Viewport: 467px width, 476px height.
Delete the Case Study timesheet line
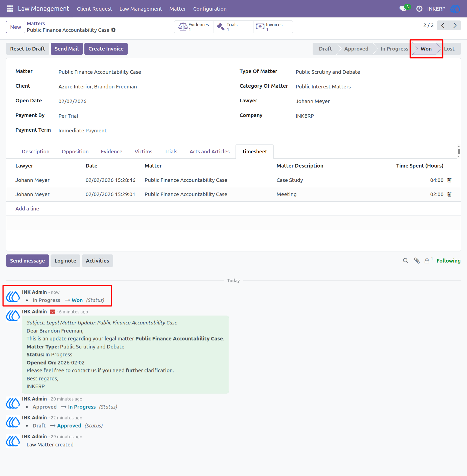click(x=449, y=180)
